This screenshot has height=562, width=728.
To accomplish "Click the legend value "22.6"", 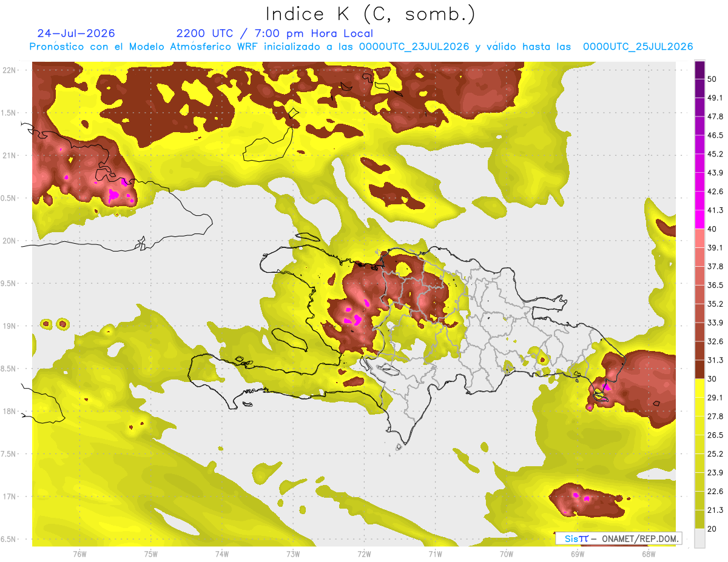I will [x=716, y=491].
